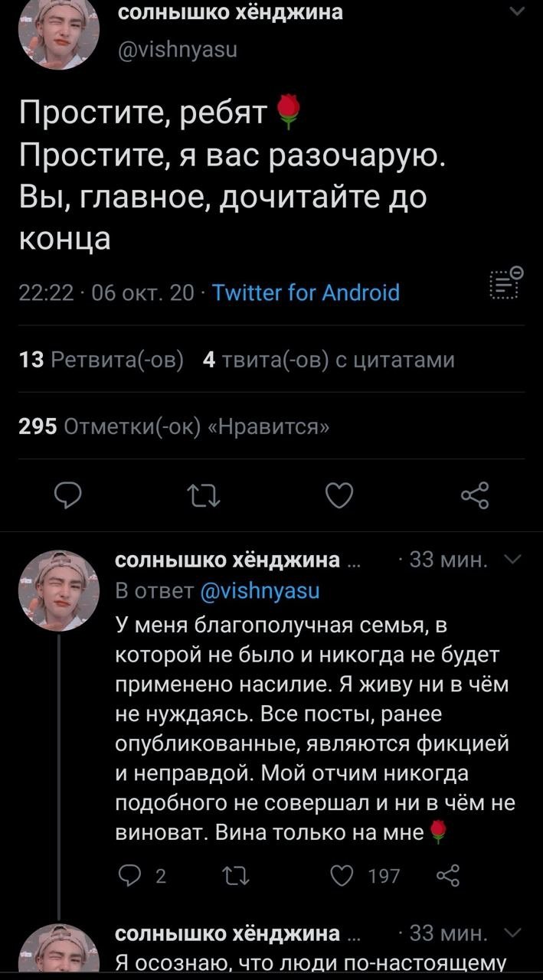The height and width of the screenshot is (980, 543).
Task: Open the Twitter for Android source link
Action: pos(305,293)
